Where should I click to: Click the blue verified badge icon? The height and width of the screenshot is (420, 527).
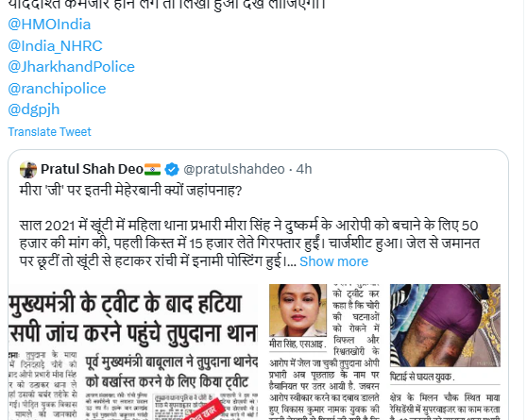tap(172, 169)
